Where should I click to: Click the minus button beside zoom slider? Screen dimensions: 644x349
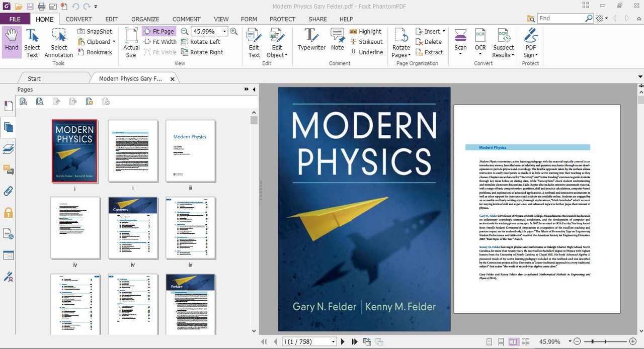click(x=577, y=341)
